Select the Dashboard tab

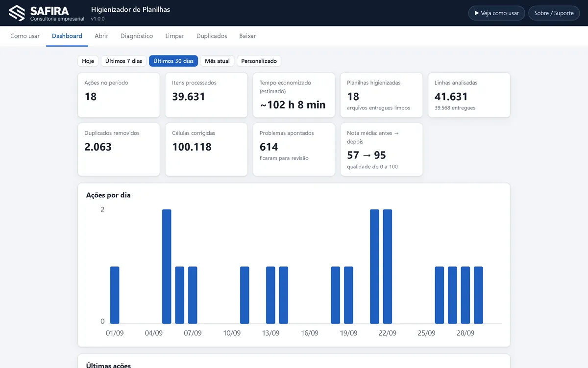pos(67,36)
